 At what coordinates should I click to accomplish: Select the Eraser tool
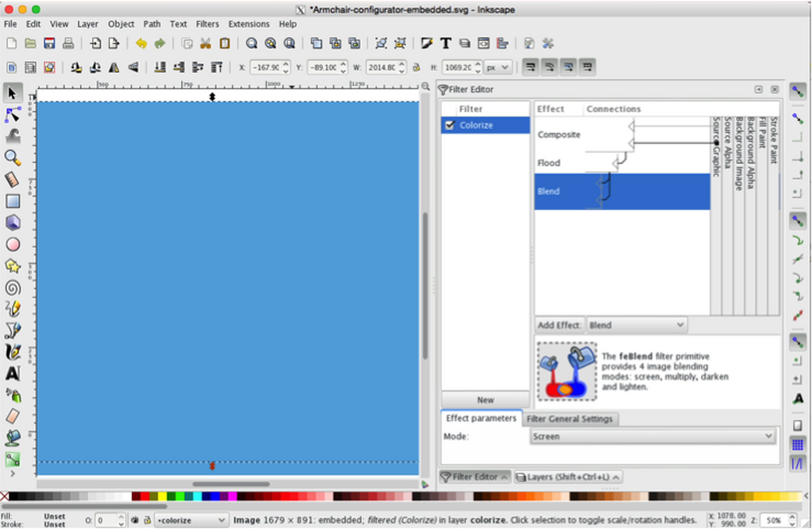click(13, 417)
